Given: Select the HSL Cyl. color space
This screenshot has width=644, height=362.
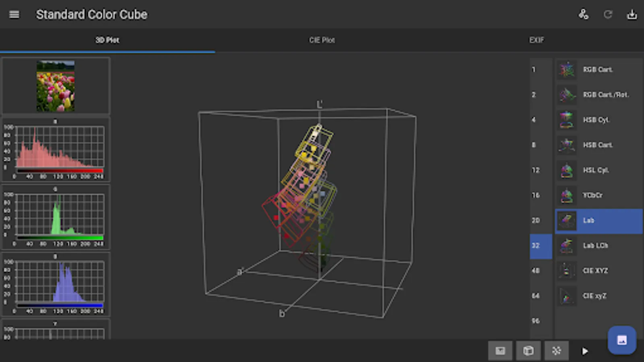Looking at the screenshot, I should (599, 170).
